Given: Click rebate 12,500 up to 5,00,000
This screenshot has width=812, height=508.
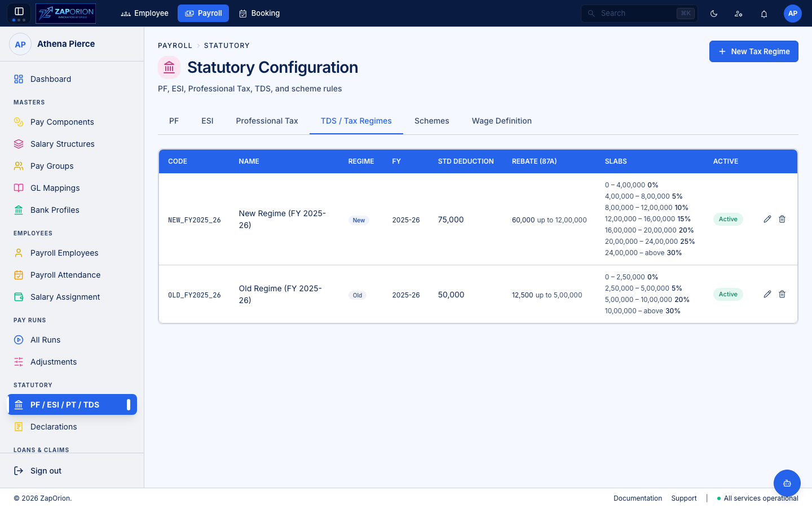Looking at the screenshot, I should [x=547, y=295].
